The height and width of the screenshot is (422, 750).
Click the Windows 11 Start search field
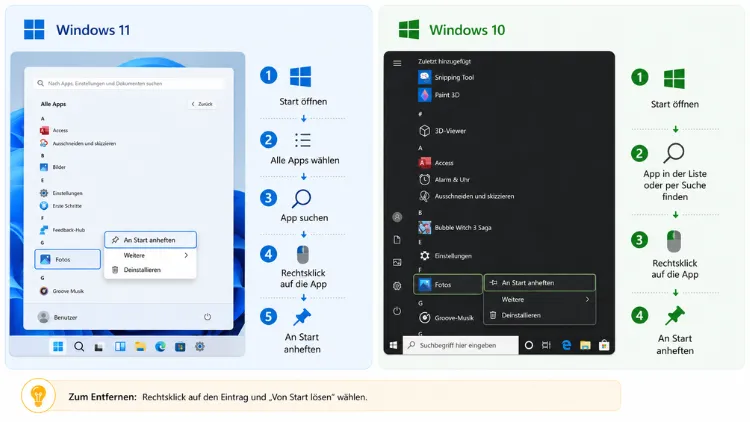(x=129, y=83)
